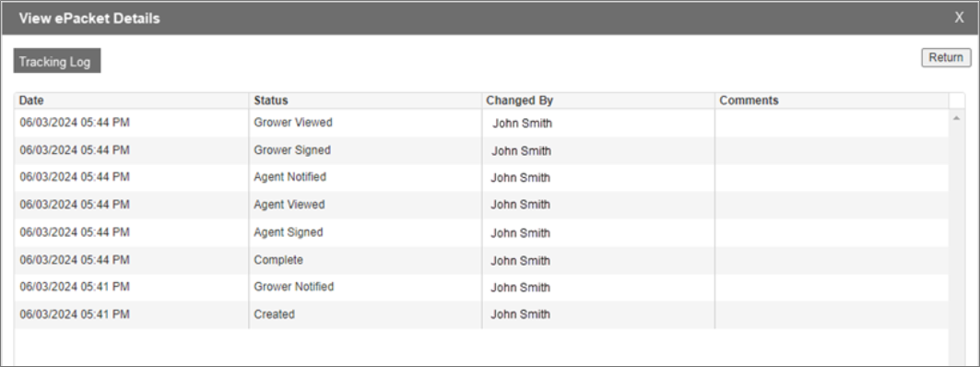Click John Smith in Created row
Image resolution: width=980 pixels, height=367 pixels.
[x=521, y=314]
